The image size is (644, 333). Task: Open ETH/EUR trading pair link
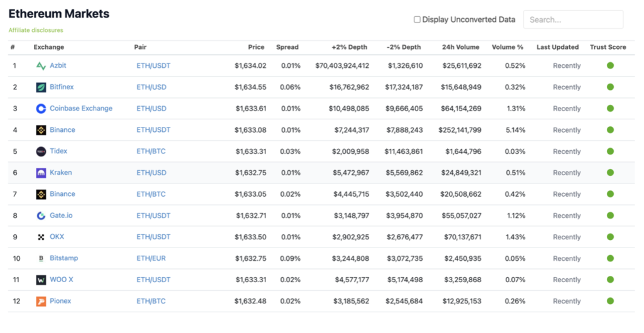click(151, 258)
